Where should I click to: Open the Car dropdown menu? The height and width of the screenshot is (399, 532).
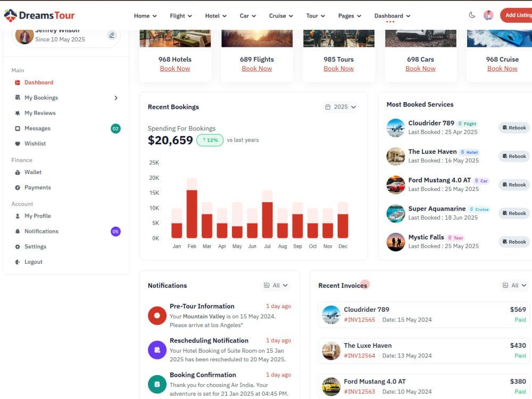[x=248, y=16]
